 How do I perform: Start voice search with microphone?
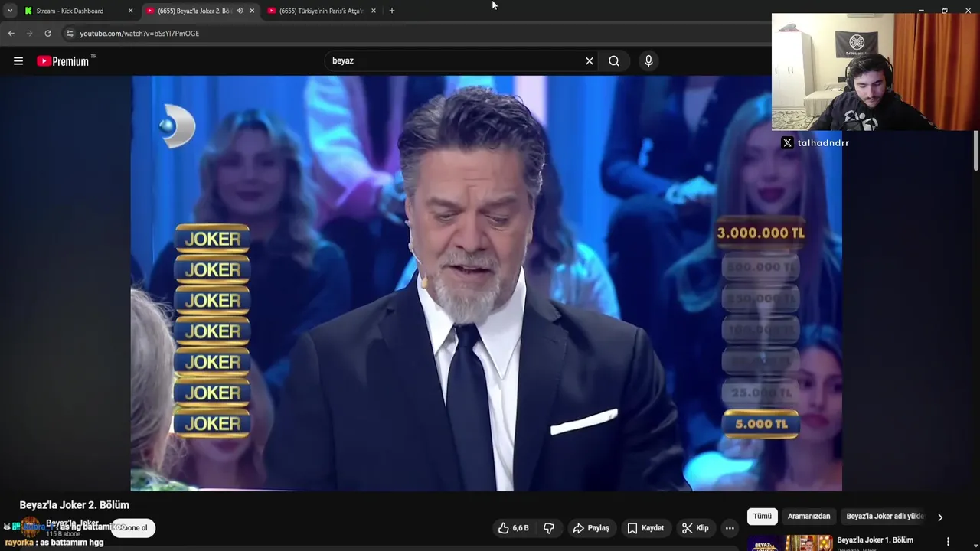648,61
